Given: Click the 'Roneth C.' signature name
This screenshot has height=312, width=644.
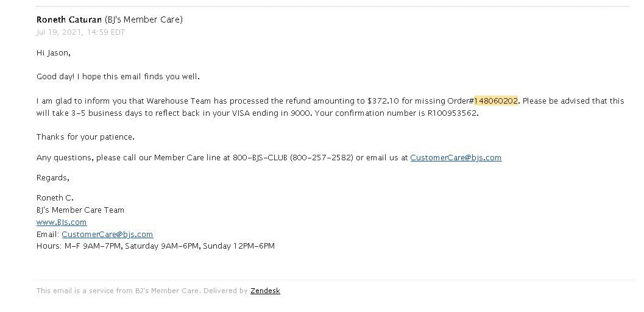Looking at the screenshot, I should 55,198.
